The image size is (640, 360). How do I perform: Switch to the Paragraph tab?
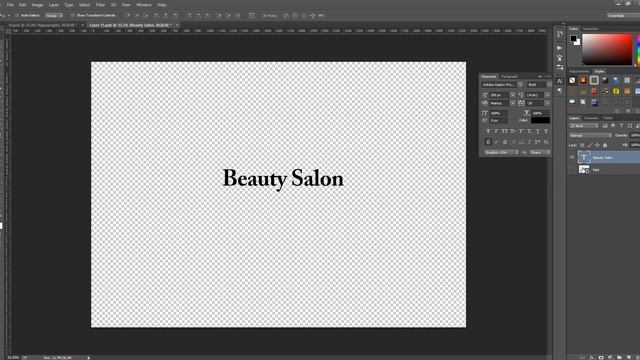(509, 77)
